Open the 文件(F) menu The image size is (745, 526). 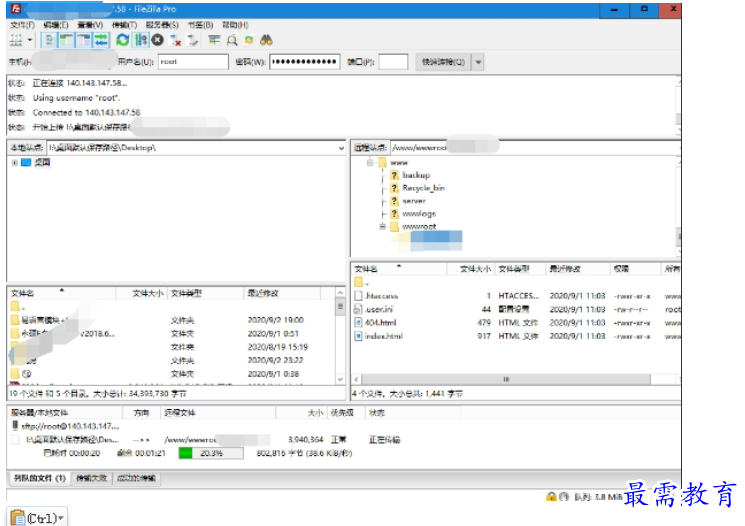pos(22,24)
